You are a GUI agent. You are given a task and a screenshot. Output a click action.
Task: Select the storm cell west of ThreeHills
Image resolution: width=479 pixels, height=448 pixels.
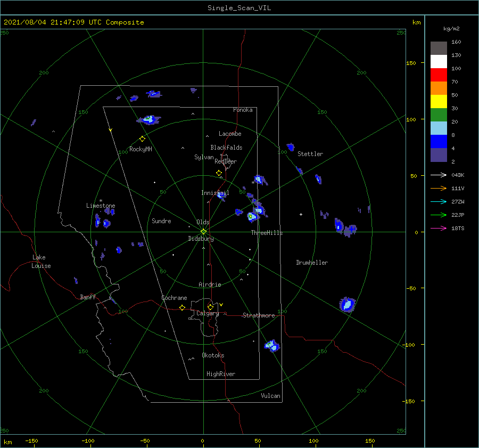click(x=252, y=216)
